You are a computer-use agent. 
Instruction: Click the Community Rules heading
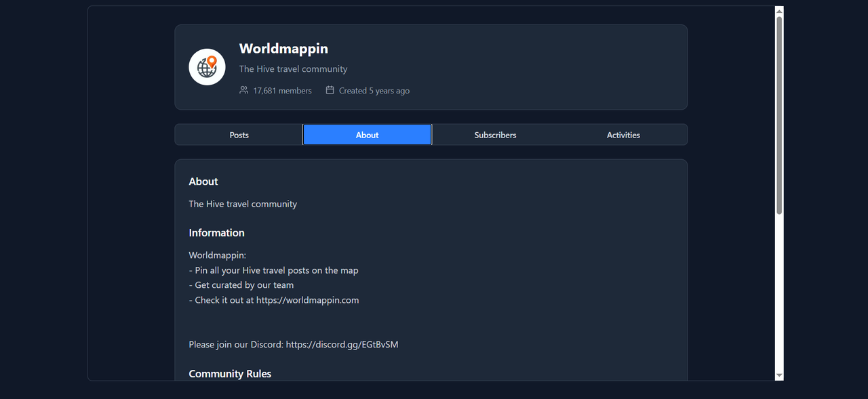pyautogui.click(x=230, y=374)
